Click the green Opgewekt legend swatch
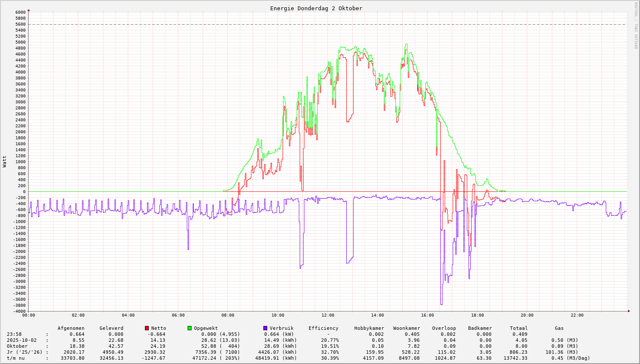The width and height of the screenshot is (640, 364). point(189,328)
